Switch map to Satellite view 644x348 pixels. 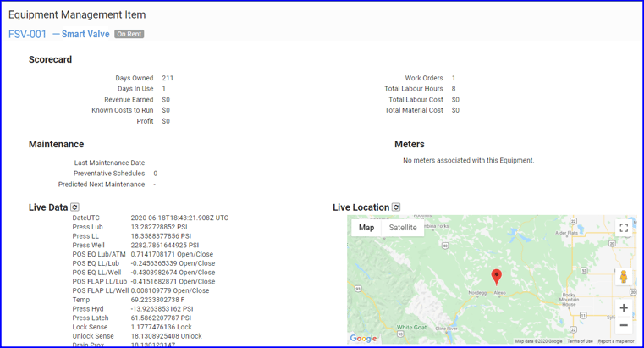pyautogui.click(x=403, y=228)
